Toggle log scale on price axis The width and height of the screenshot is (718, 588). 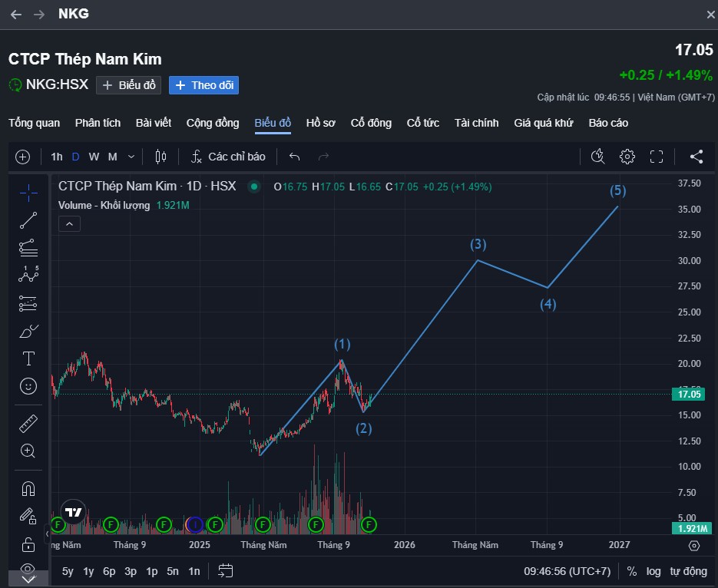[x=653, y=571]
